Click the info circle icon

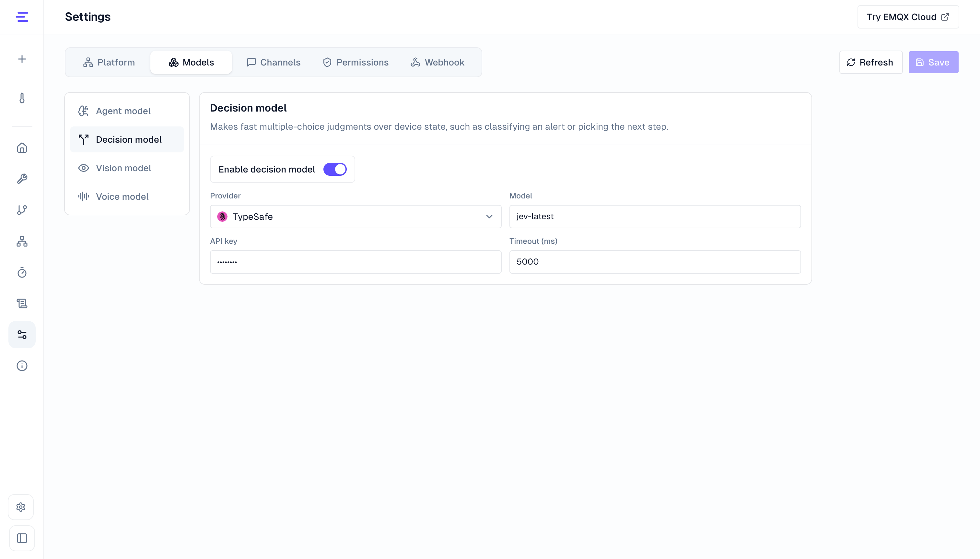coord(22,365)
